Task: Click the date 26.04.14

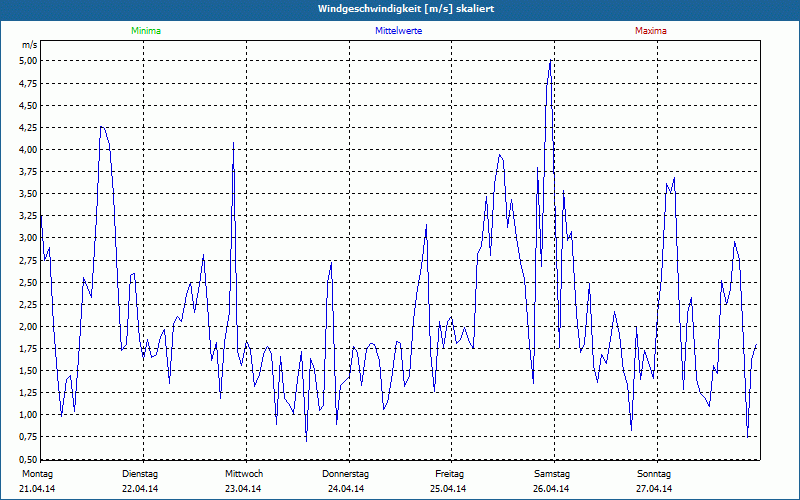Action: (551, 489)
